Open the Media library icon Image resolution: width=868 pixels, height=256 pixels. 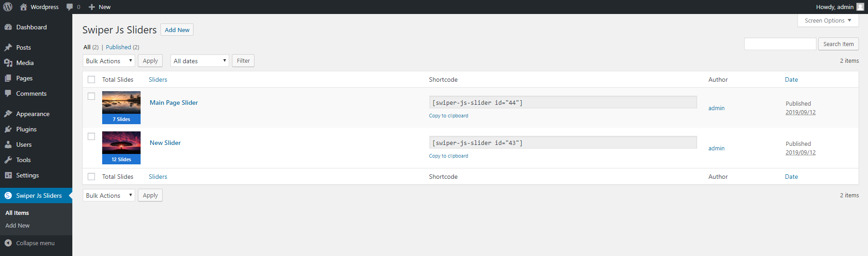(x=8, y=63)
